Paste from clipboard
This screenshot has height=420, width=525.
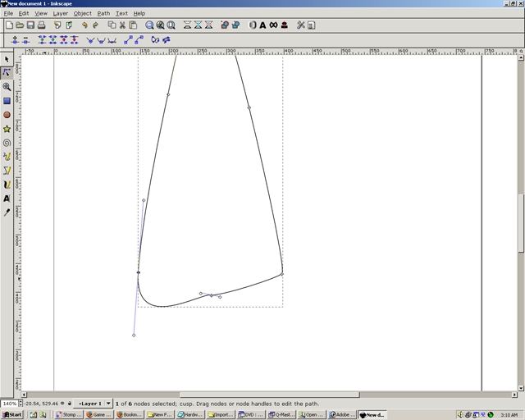pos(133,25)
